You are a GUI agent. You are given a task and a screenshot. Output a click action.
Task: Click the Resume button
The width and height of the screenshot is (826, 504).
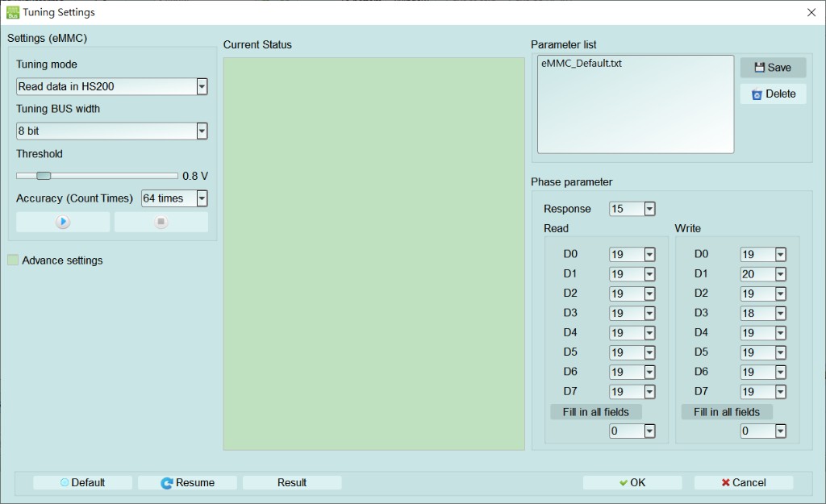coord(187,482)
